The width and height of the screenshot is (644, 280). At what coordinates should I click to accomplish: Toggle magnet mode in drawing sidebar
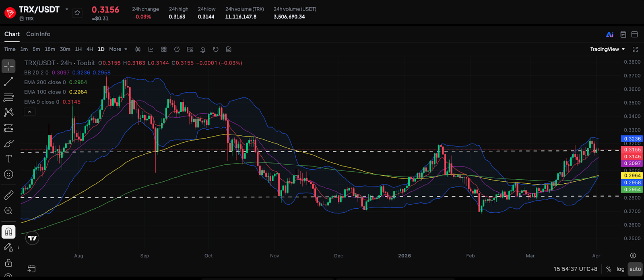click(x=8, y=232)
